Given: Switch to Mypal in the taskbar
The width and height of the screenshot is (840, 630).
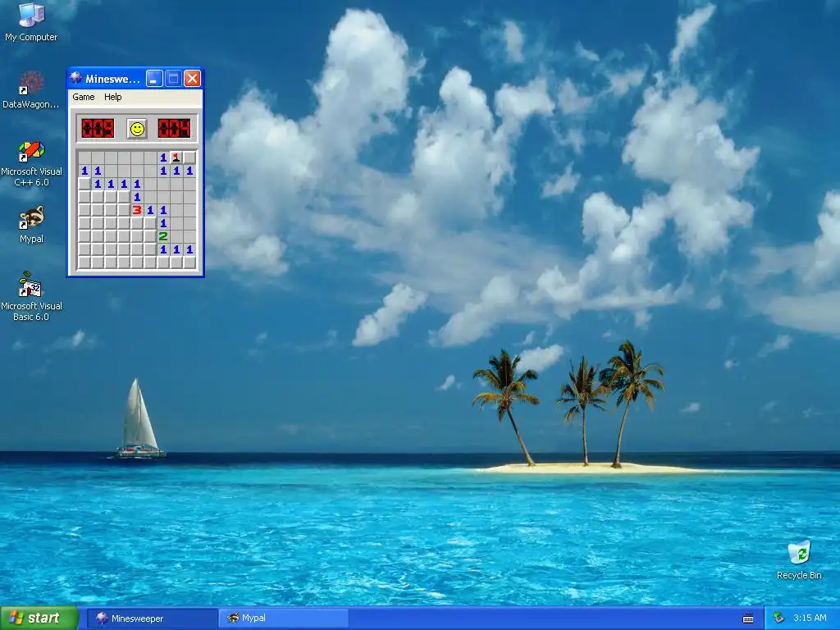Looking at the screenshot, I should 283,619.
